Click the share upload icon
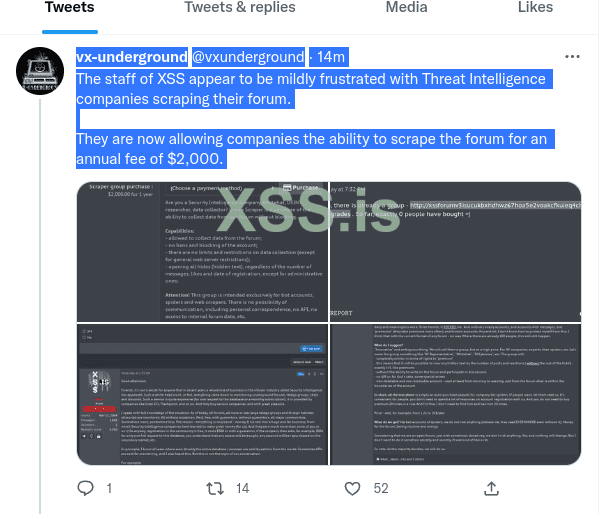 pos(491,488)
